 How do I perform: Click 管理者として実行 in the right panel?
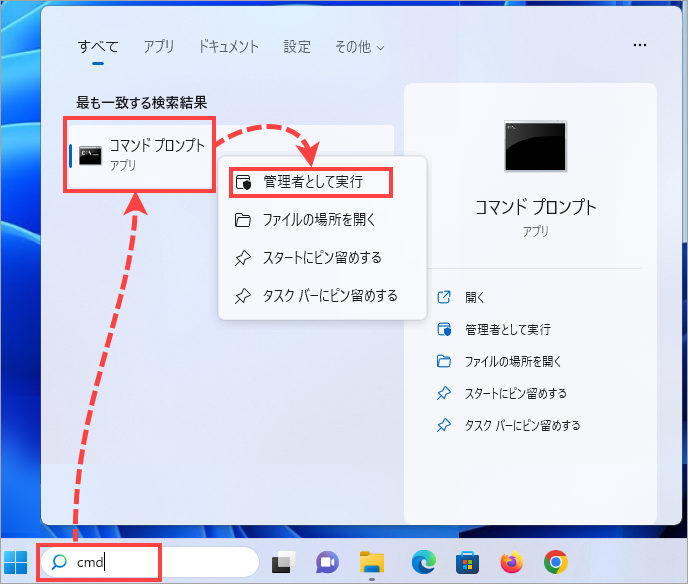508,330
